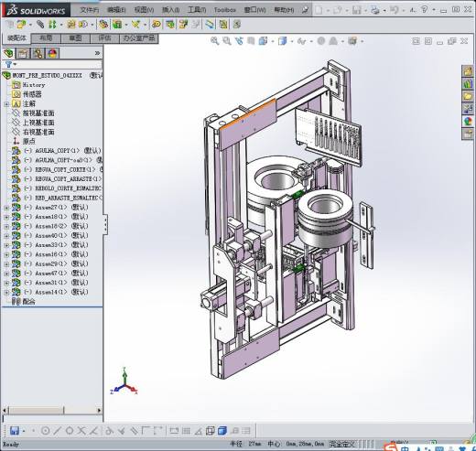Click the DisplayManager color-ball tab icon
The width and height of the screenshot is (476, 451).
click(x=52, y=54)
